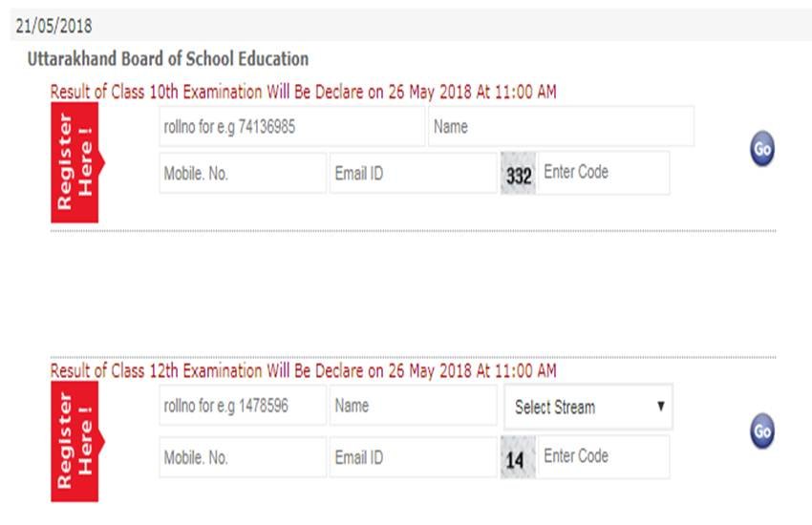Click the Class 12th Name field
This screenshot has height=525, width=812.
coord(413,406)
